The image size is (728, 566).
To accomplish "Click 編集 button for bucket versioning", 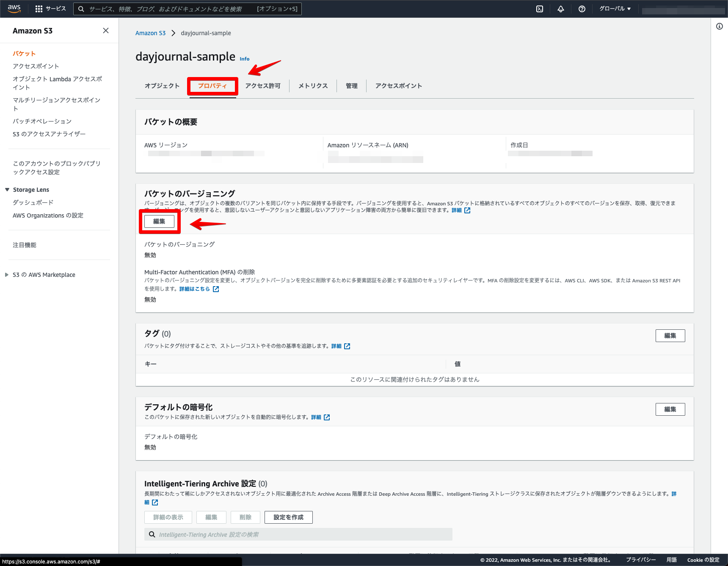I will pyautogui.click(x=159, y=221).
